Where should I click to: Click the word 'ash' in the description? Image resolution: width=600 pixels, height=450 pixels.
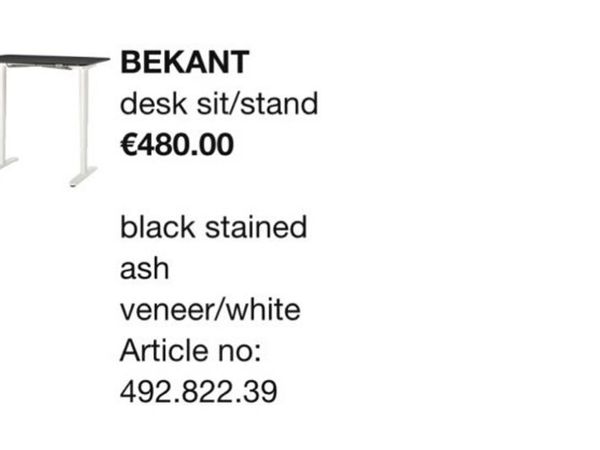point(144,269)
